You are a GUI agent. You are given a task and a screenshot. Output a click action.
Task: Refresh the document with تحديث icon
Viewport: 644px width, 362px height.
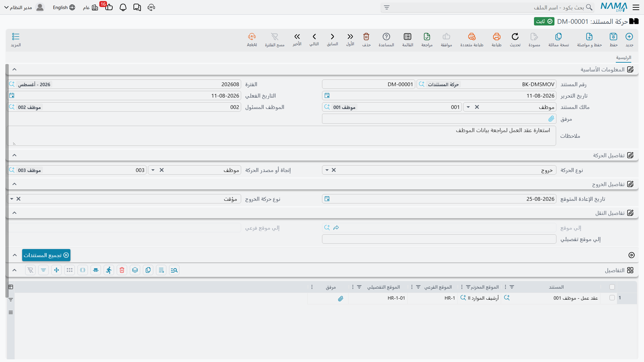[x=515, y=37]
